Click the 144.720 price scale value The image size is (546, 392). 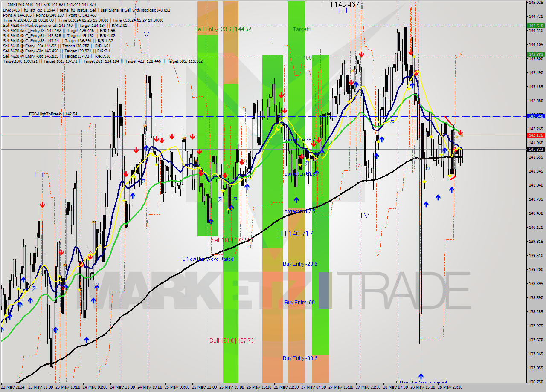point(536,17)
